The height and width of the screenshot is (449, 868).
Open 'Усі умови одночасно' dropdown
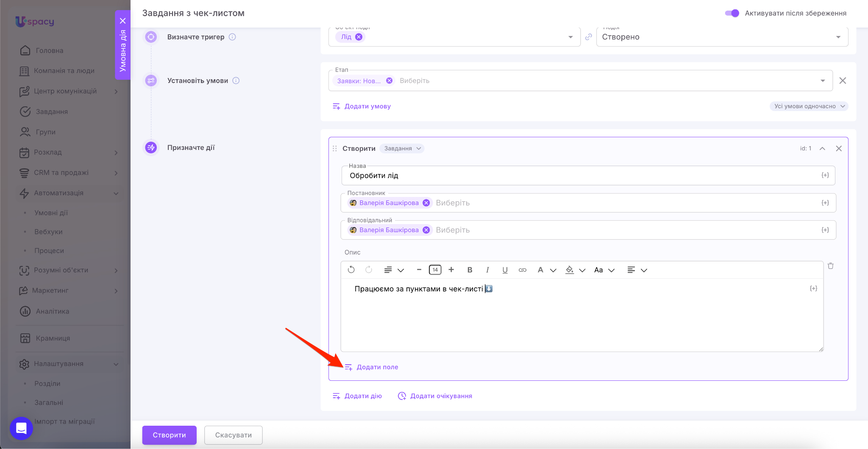coord(809,106)
